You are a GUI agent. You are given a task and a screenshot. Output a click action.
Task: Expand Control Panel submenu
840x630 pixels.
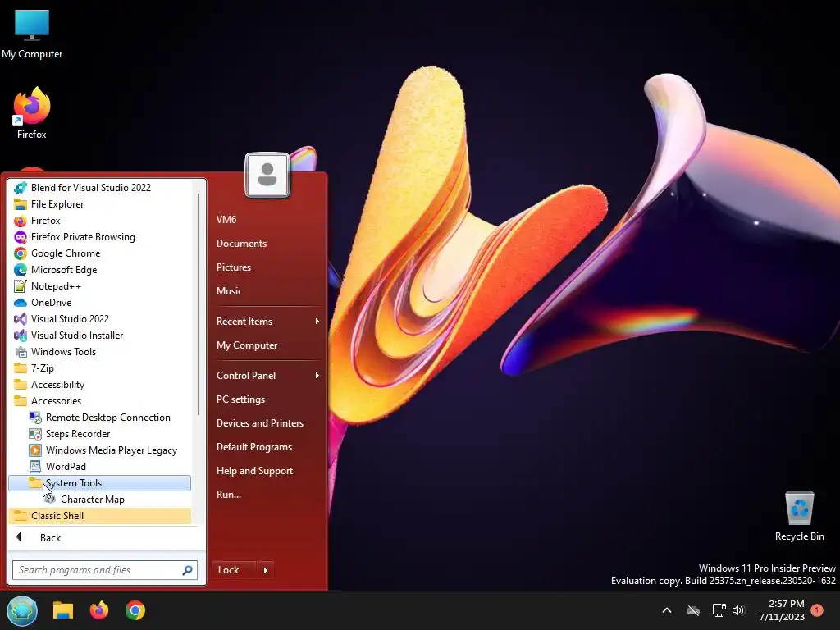click(x=267, y=376)
